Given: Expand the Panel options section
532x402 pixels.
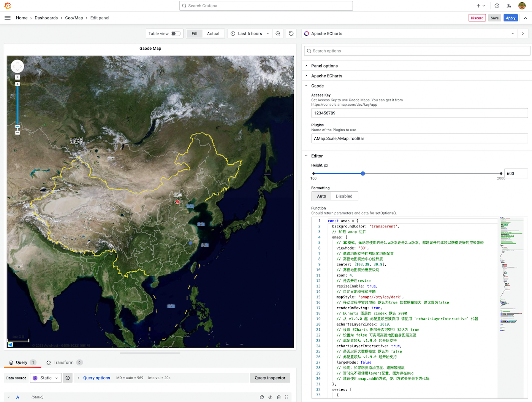Looking at the screenshot, I should click(325, 66).
